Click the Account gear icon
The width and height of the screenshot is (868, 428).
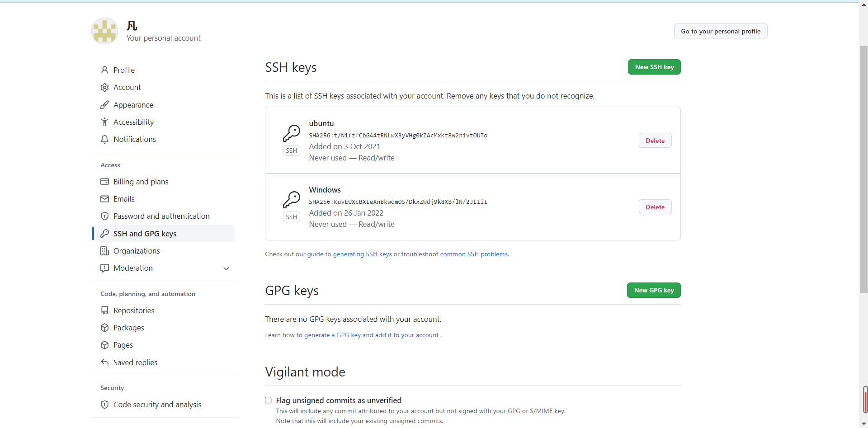coord(104,87)
